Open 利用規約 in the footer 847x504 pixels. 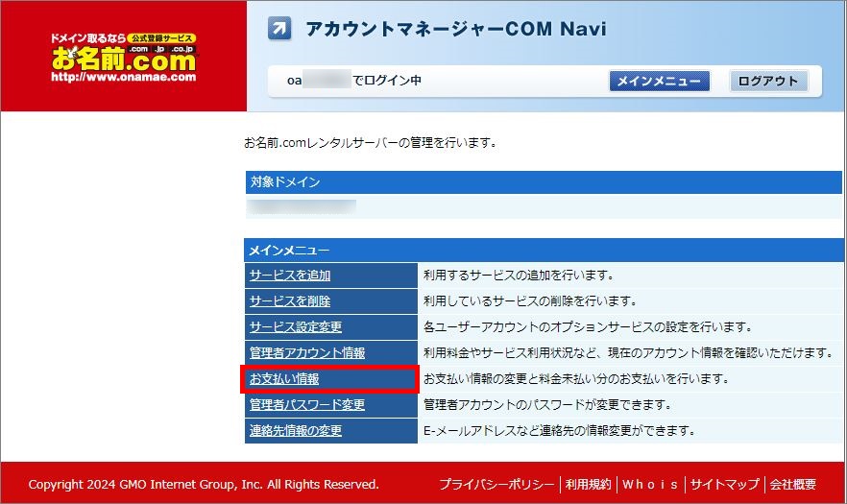[x=589, y=485]
